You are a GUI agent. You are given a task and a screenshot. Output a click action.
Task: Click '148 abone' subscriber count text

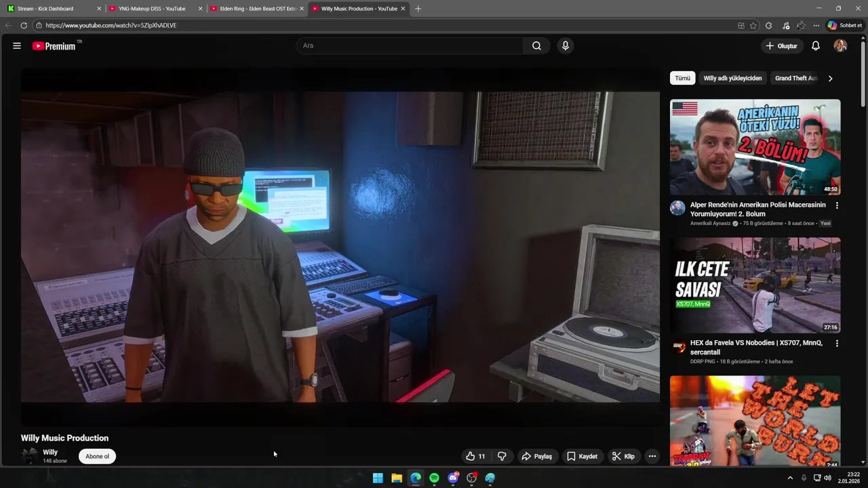pyautogui.click(x=55, y=461)
